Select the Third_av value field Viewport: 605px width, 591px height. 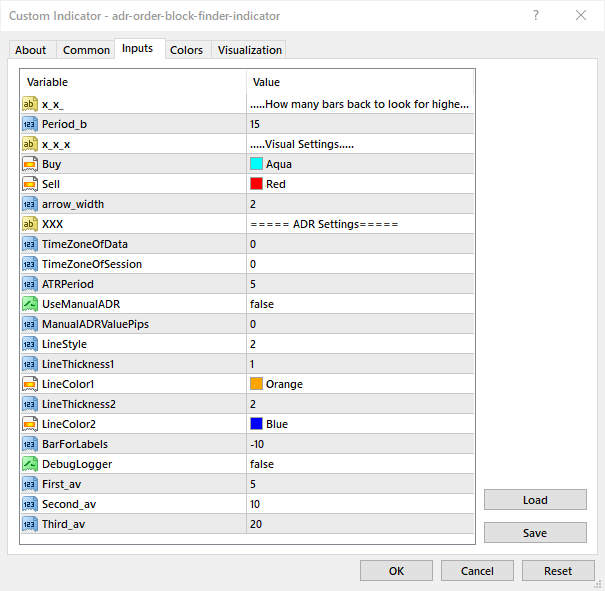pos(360,524)
